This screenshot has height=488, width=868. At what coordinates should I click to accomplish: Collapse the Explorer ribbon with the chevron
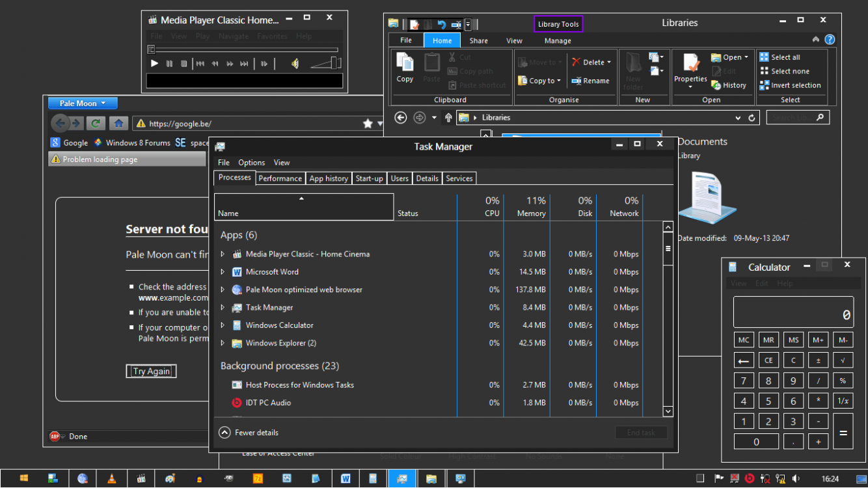816,40
